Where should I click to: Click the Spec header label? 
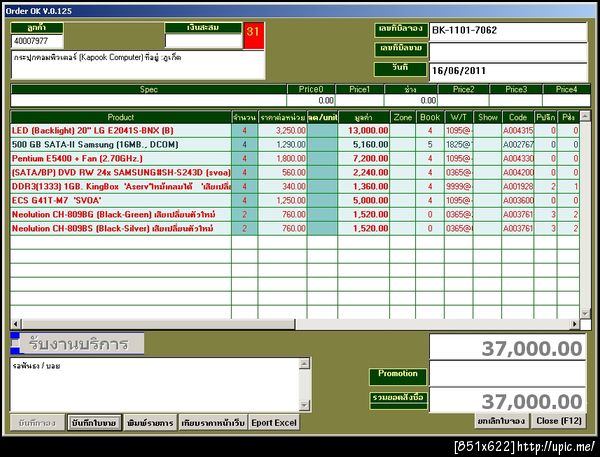149,89
